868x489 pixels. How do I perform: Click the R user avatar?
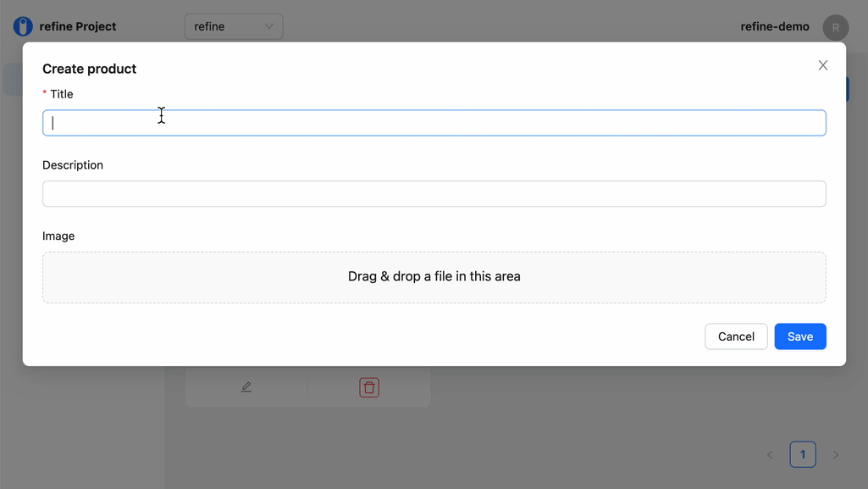tap(835, 27)
